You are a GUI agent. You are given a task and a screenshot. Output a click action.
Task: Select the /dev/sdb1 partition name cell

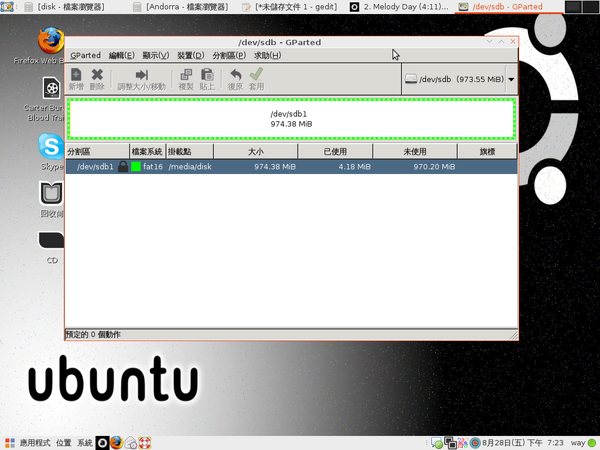point(95,167)
